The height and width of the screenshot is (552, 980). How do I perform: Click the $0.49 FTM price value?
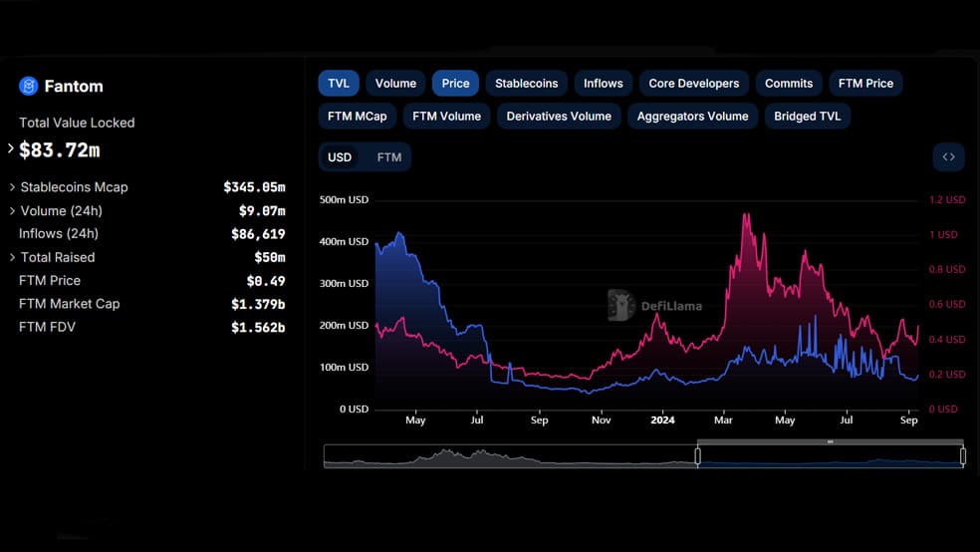tap(266, 281)
